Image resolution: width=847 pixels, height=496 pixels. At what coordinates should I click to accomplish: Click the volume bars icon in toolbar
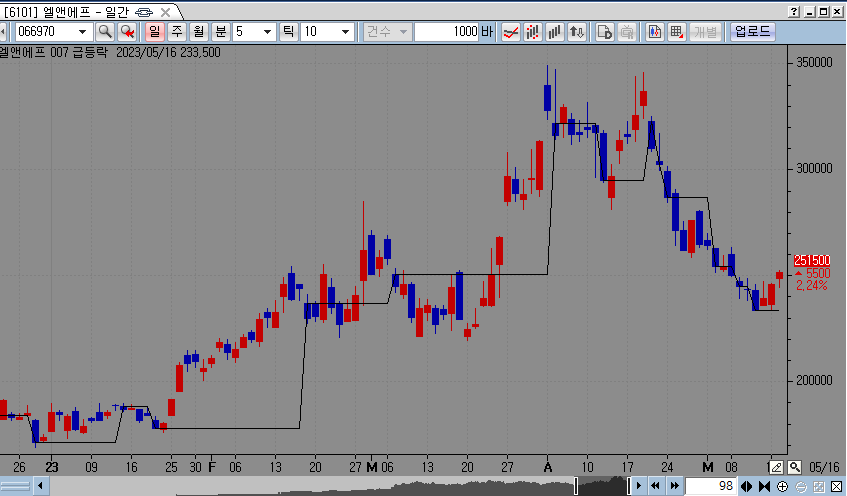click(553, 32)
